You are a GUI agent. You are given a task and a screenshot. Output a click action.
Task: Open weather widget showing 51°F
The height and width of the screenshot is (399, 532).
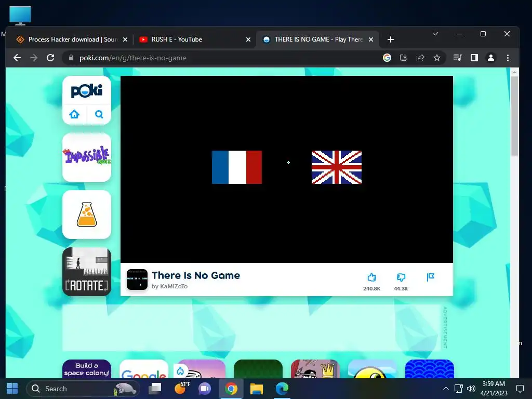tap(182, 388)
